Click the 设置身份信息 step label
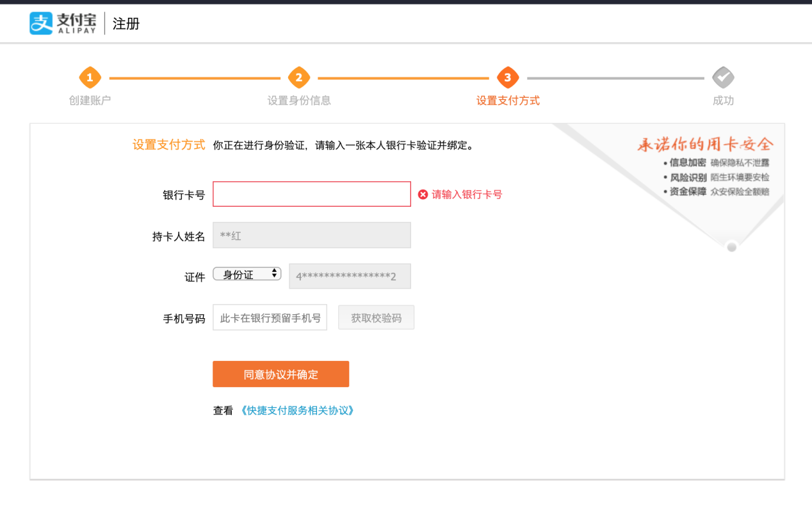 (299, 100)
